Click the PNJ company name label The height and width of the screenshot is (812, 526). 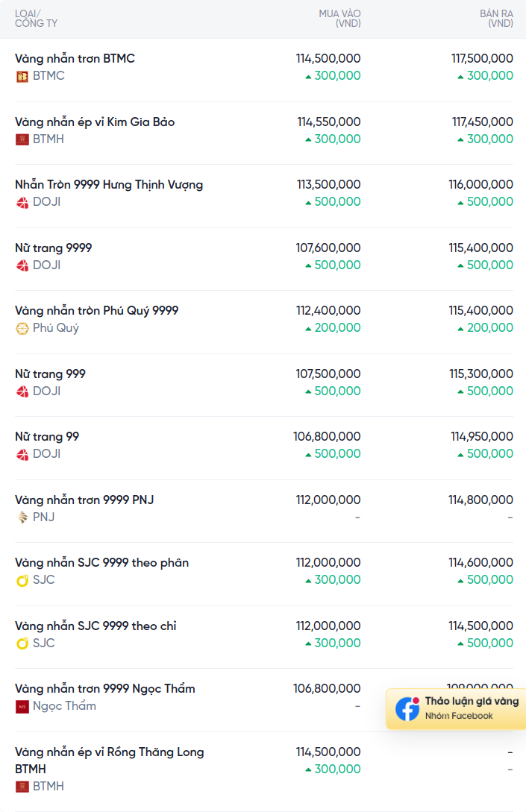tap(43, 517)
